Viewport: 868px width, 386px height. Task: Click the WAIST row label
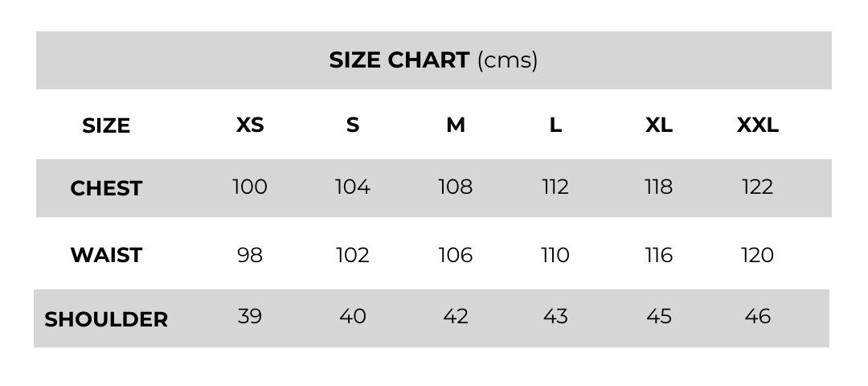(106, 255)
